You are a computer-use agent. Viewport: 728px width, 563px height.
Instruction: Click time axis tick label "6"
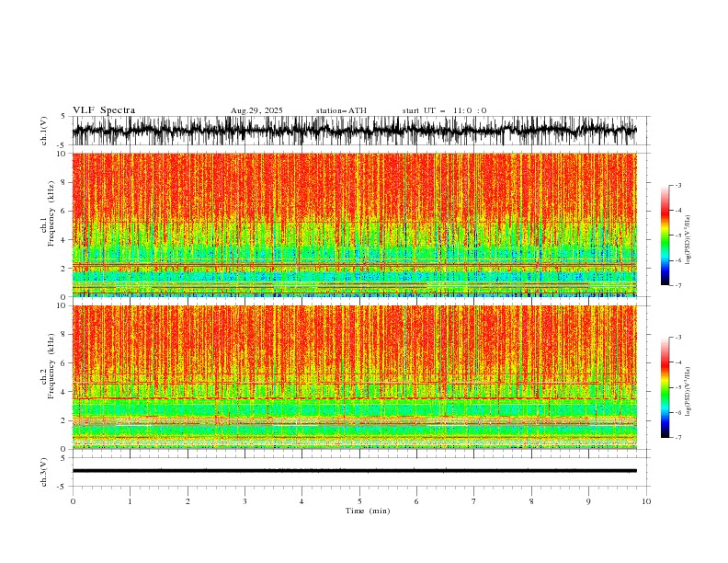(x=416, y=501)
